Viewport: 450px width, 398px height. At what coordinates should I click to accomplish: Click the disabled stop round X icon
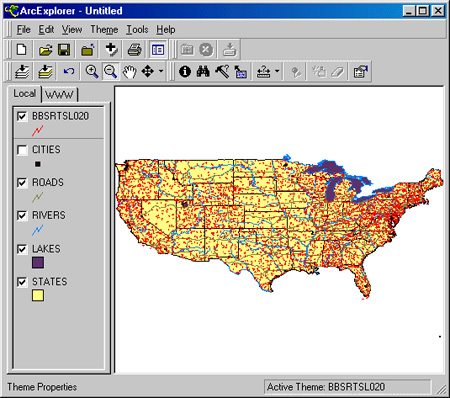206,50
